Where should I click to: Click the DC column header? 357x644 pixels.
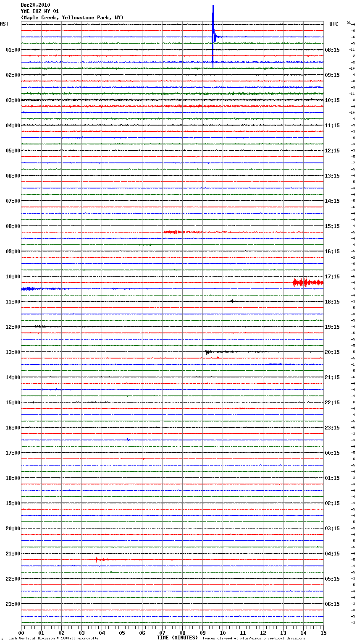click(349, 23)
